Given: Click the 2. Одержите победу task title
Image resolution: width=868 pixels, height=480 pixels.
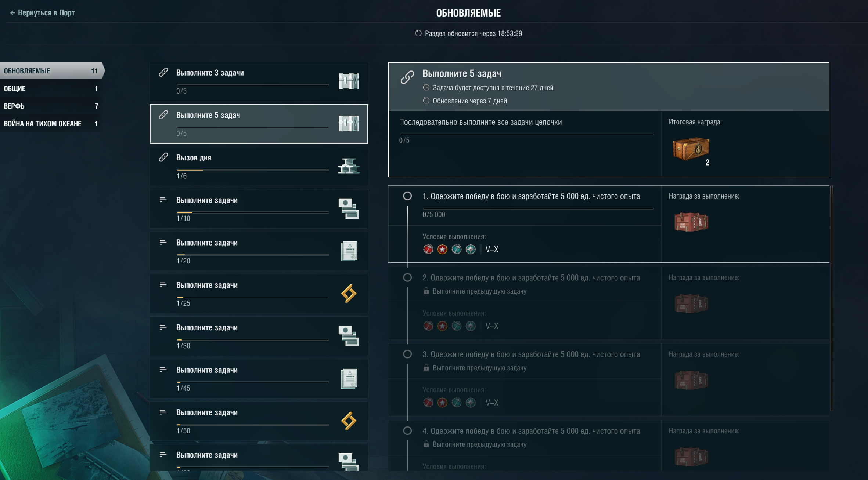Looking at the screenshot, I should 531,278.
